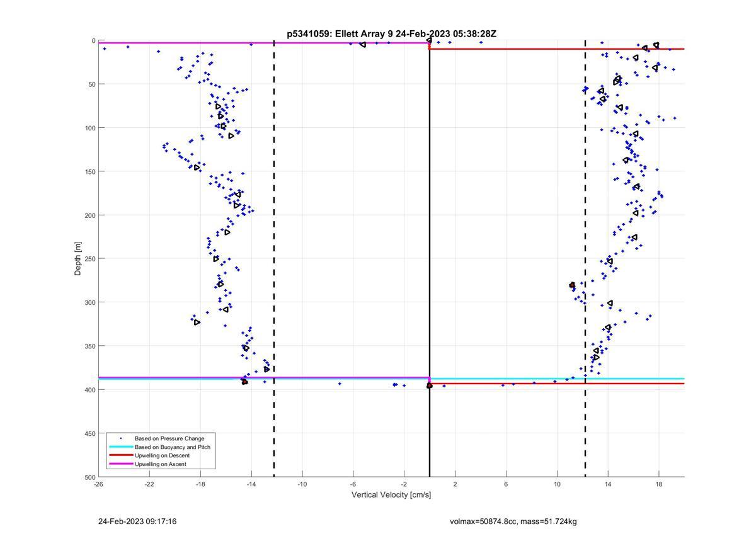
Task: Click the magenta line swatch in legend
Action: [x=120, y=464]
